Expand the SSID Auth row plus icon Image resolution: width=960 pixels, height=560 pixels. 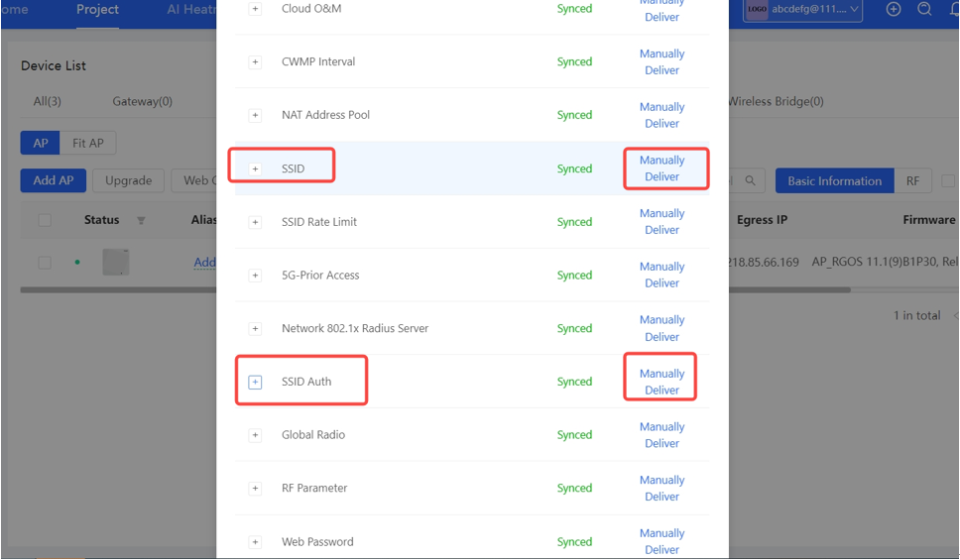pyautogui.click(x=255, y=382)
